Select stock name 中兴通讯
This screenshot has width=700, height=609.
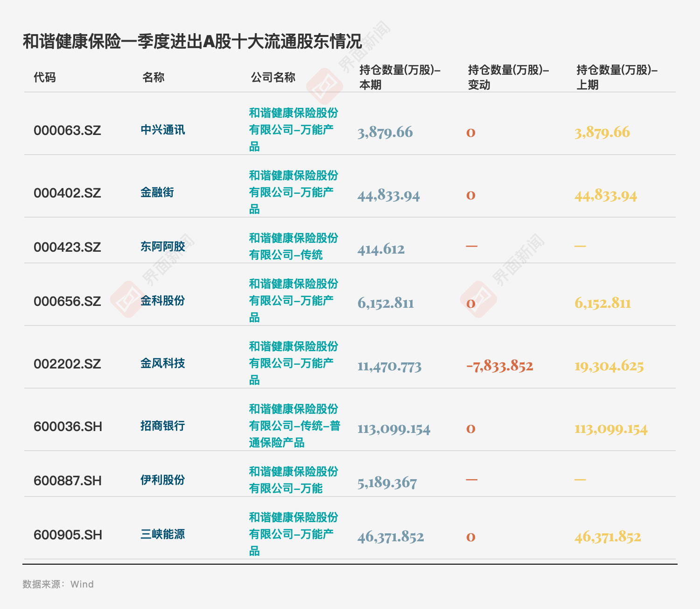point(163,129)
